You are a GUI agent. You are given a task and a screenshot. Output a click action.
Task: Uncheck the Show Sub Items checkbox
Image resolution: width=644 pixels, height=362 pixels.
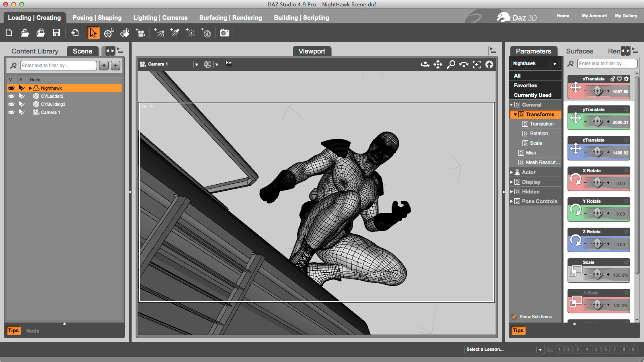point(514,317)
